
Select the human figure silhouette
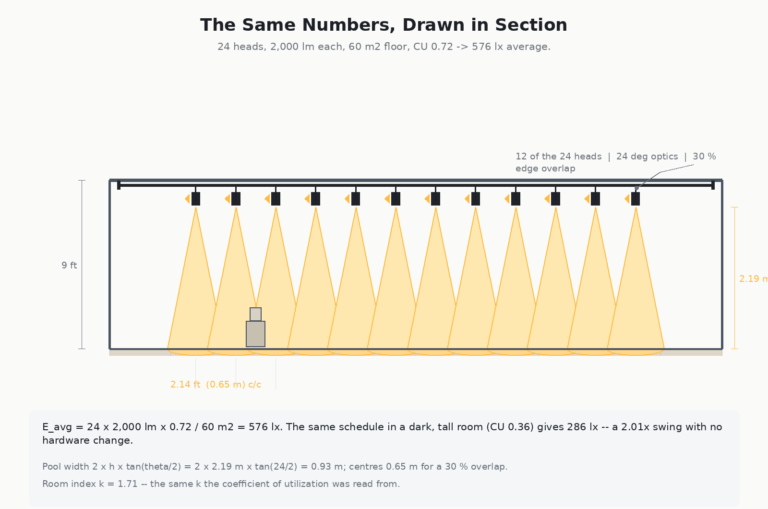click(x=256, y=327)
